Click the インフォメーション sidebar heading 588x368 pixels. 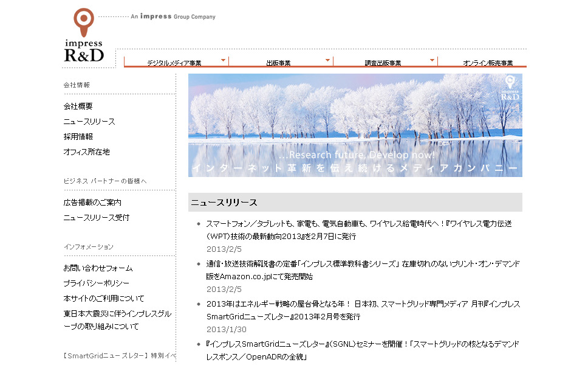(x=89, y=247)
